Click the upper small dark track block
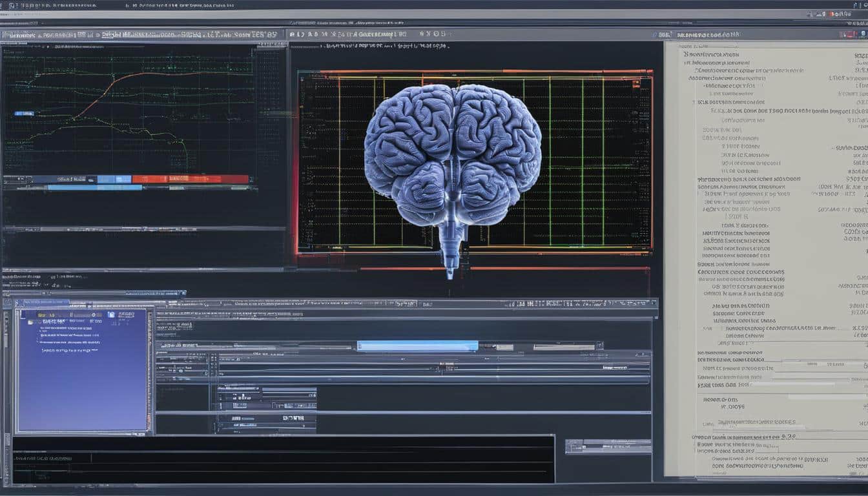Screen dimensions: 868x496 266,394
